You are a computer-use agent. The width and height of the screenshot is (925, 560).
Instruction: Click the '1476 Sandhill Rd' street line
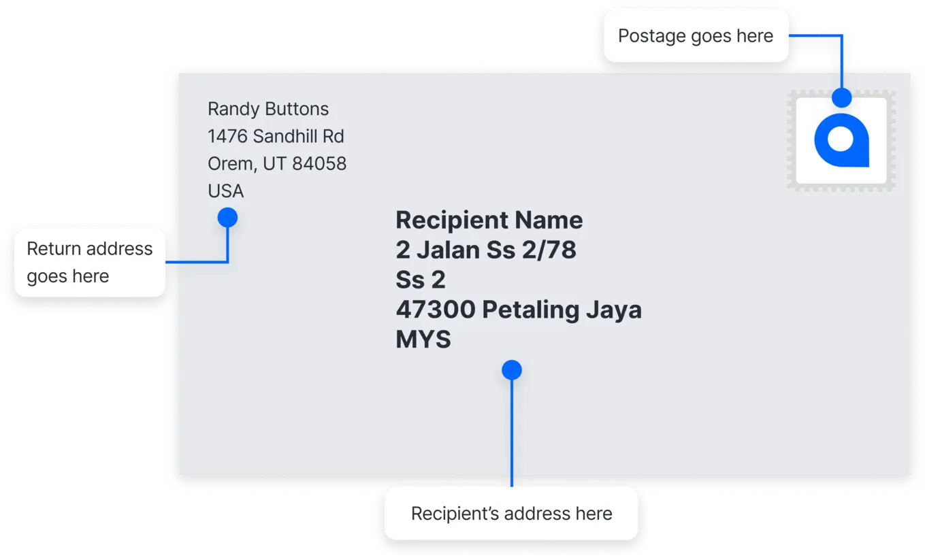click(276, 136)
